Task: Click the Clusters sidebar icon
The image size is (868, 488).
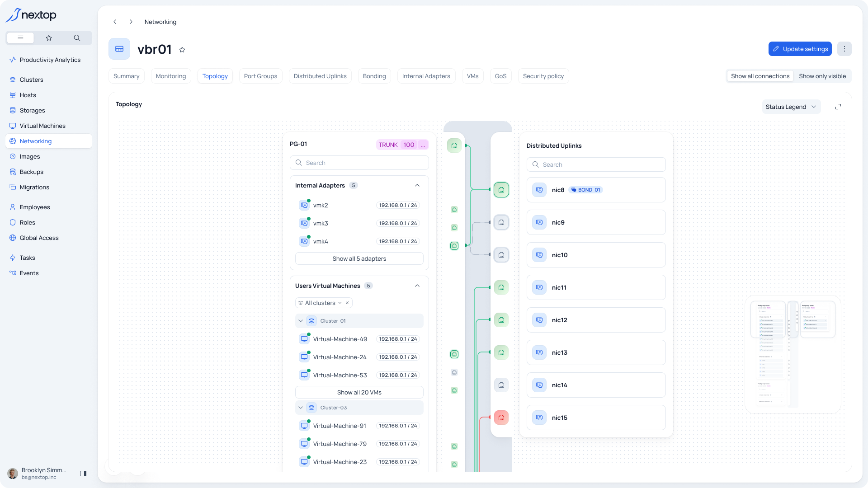Action: tap(13, 80)
